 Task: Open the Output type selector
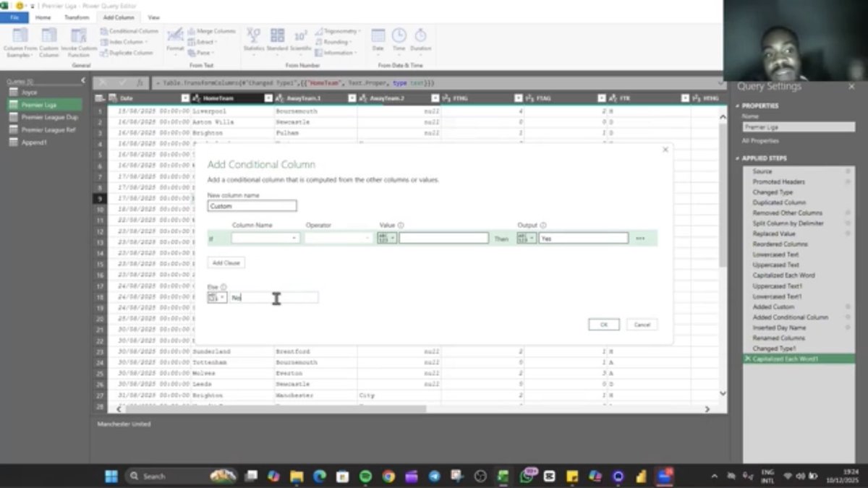click(x=527, y=238)
